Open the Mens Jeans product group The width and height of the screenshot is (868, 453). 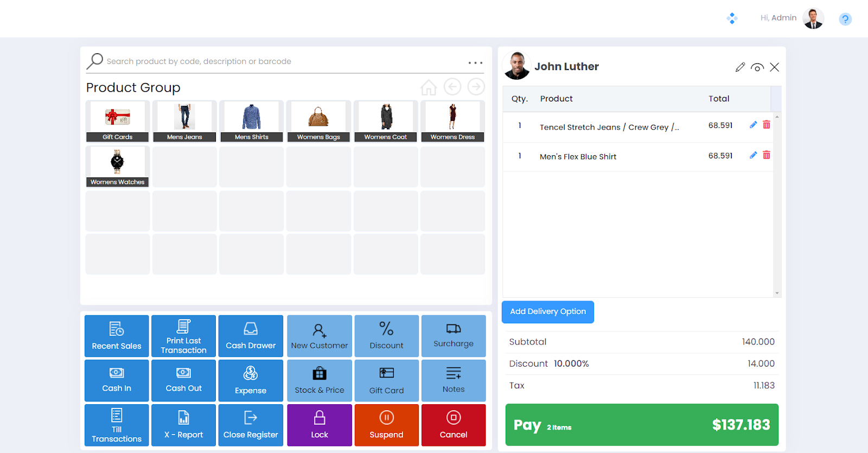tap(184, 121)
